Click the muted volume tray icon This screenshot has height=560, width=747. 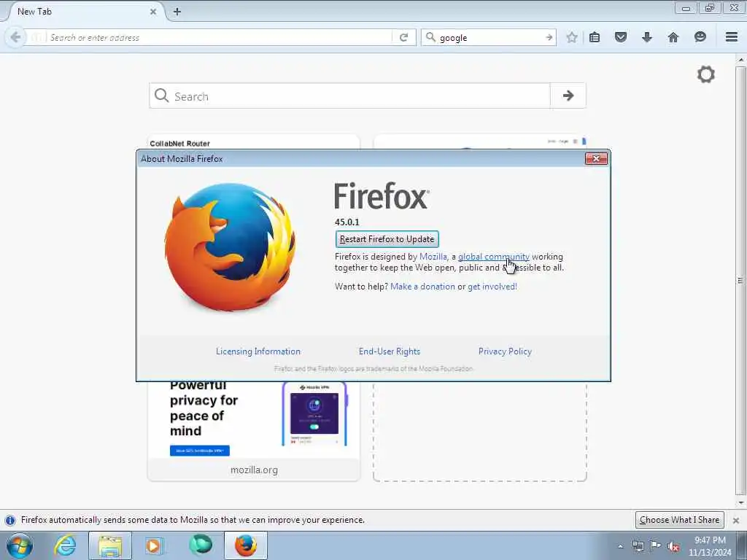click(673, 546)
